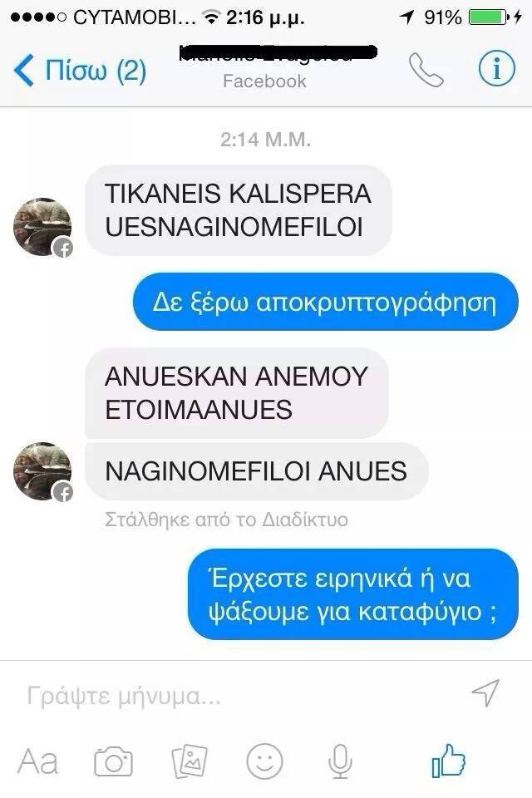Screen dimensions: 532x798
Task: Tap the redacted contact name header
Action: coord(278,53)
